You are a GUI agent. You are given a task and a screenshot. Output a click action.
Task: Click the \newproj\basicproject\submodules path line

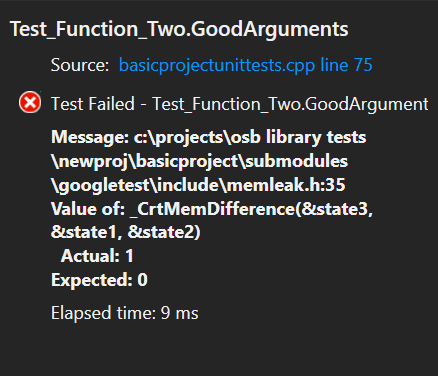(x=199, y=161)
